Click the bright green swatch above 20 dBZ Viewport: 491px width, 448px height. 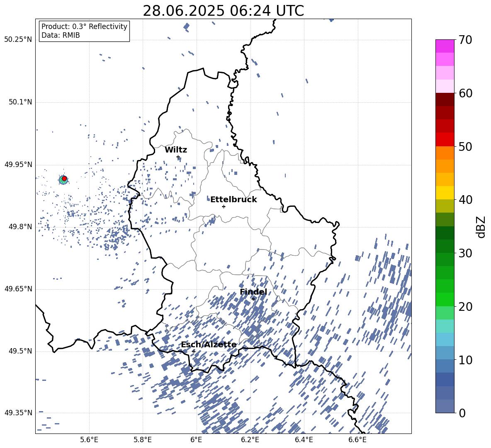click(445, 299)
